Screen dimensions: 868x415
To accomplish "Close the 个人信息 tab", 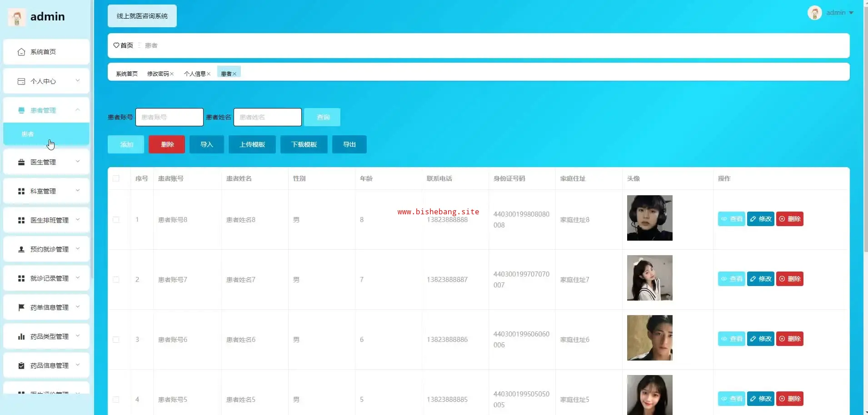I will pyautogui.click(x=209, y=74).
